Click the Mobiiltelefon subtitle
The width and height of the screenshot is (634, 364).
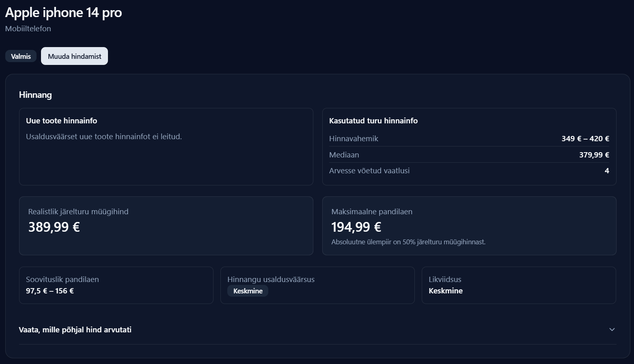[x=28, y=29]
